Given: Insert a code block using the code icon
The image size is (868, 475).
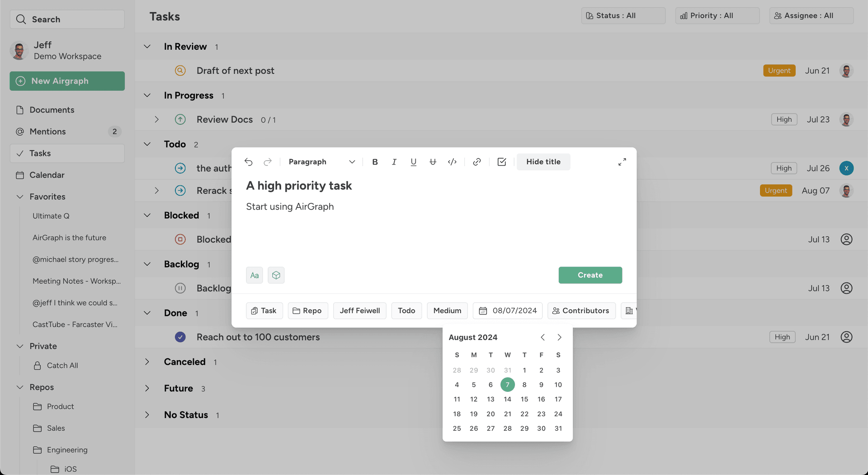Looking at the screenshot, I should click(x=452, y=162).
